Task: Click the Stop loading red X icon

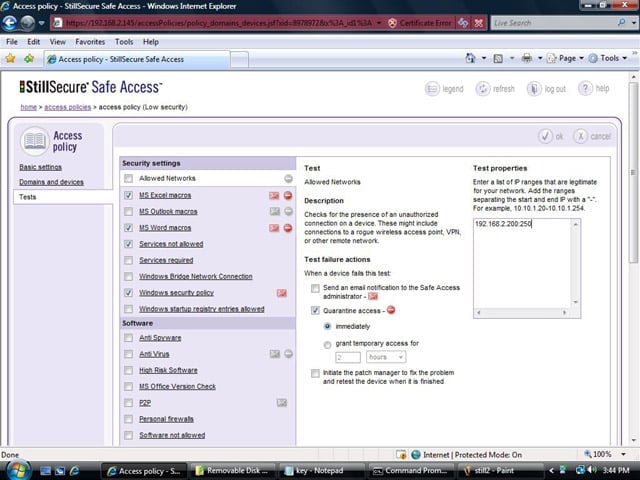Action: [478, 23]
